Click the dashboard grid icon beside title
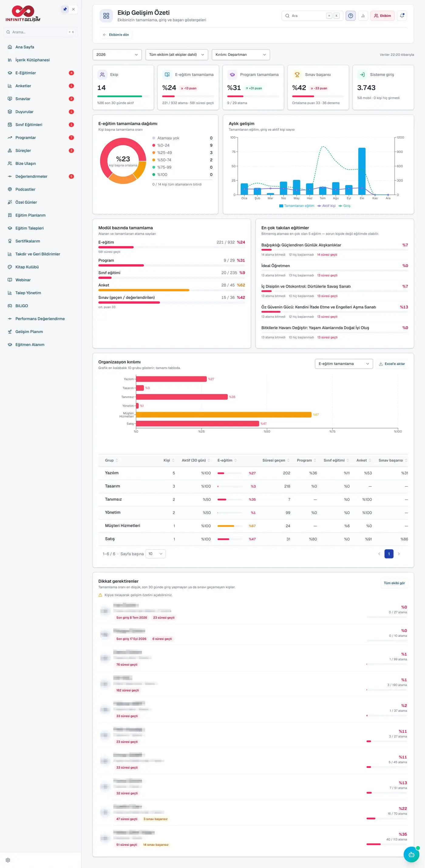425x868 pixels. (x=106, y=16)
